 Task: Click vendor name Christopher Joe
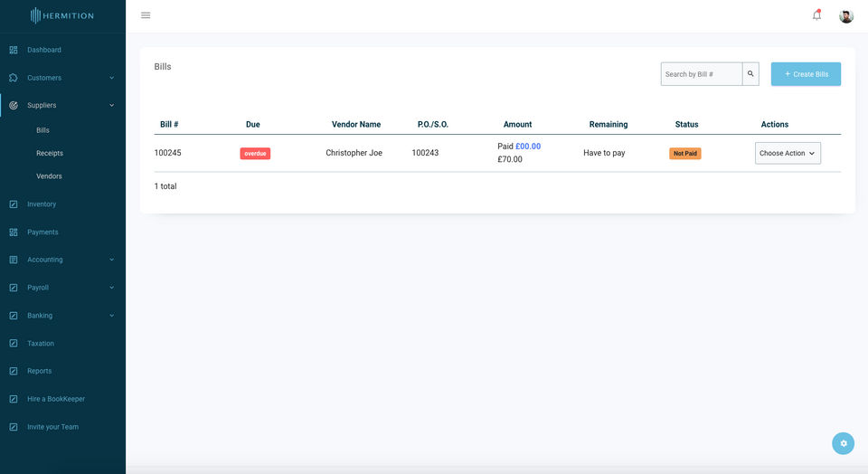click(354, 153)
